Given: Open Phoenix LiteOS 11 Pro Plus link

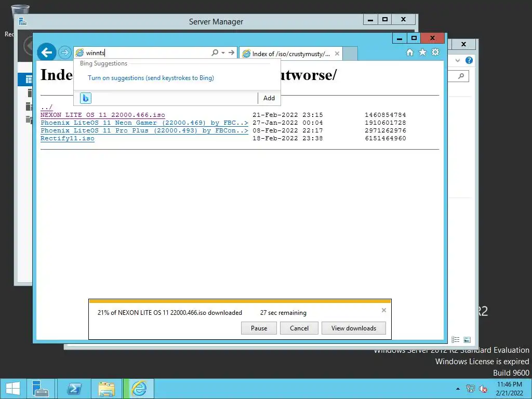Looking at the screenshot, I should point(144,130).
